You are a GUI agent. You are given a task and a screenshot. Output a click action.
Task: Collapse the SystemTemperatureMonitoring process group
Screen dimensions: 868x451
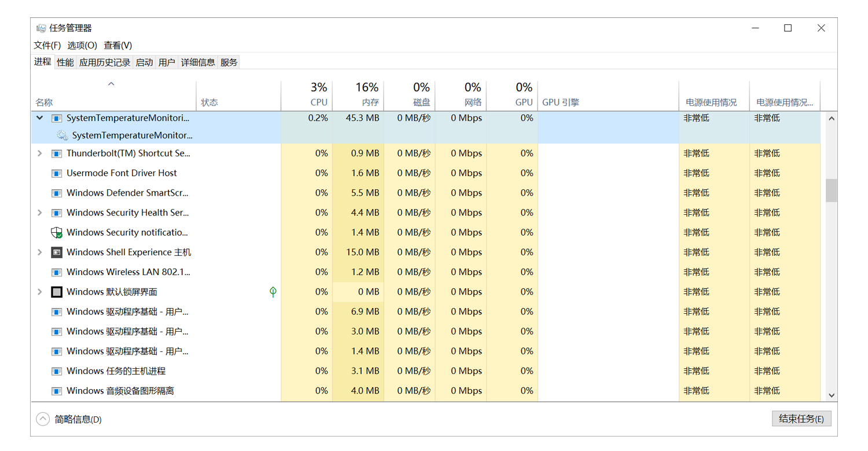click(x=40, y=118)
